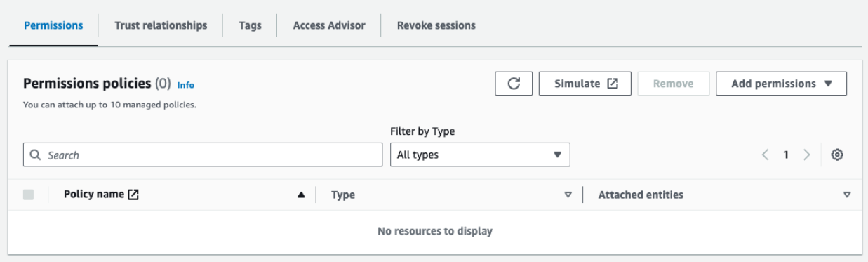The height and width of the screenshot is (262, 868).
Task: Sort by Attached entities column arrow
Action: [x=847, y=195]
